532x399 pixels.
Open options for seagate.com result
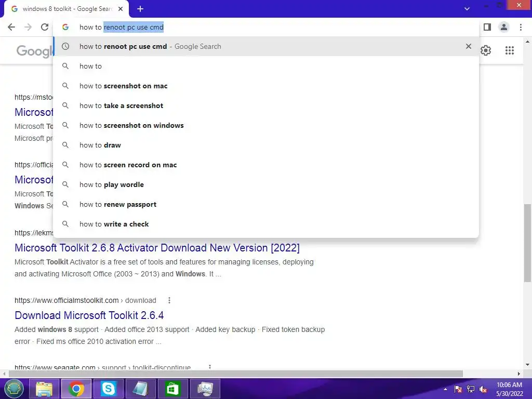coord(210,367)
